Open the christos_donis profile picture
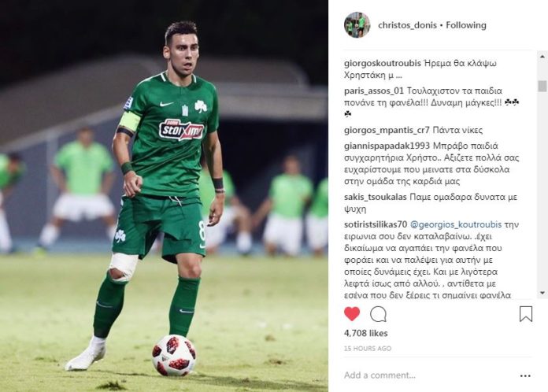The width and height of the screenshot is (548, 392). pyautogui.click(x=357, y=25)
